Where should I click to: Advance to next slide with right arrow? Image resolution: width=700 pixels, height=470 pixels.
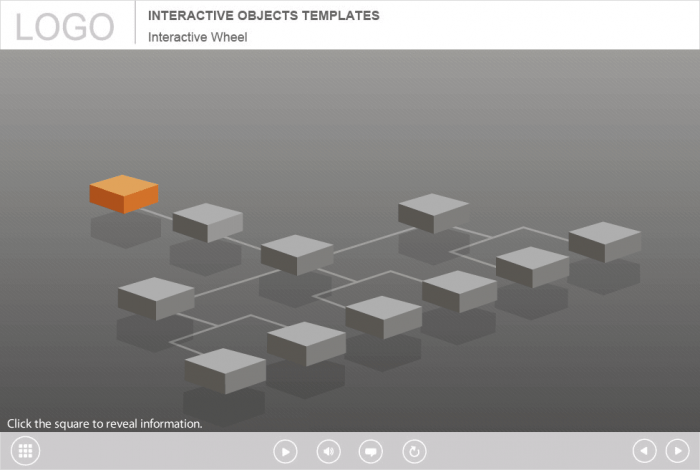click(x=677, y=452)
